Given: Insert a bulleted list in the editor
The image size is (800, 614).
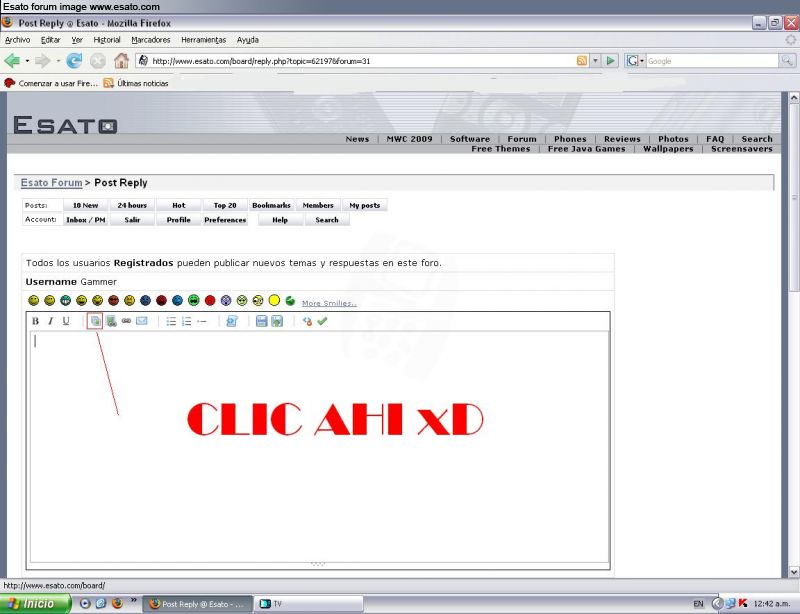Looking at the screenshot, I should [x=171, y=321].
